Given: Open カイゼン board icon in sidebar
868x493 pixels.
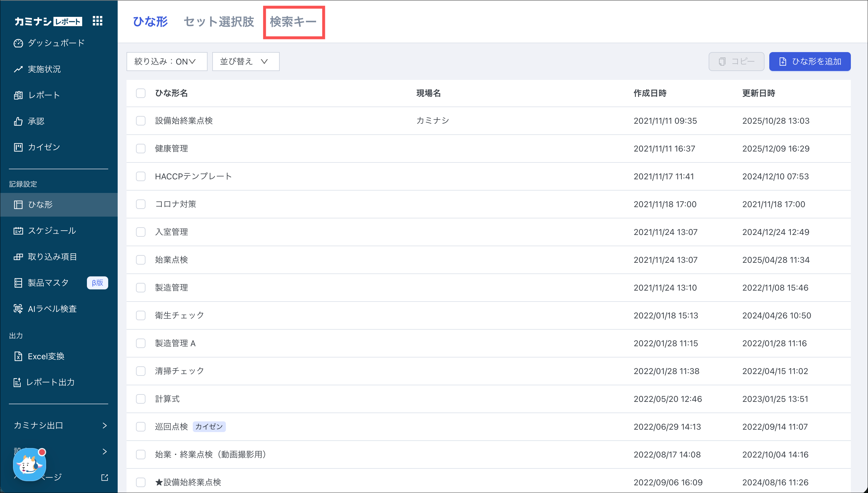Looking at the screenshot, I should pos(18,147).
